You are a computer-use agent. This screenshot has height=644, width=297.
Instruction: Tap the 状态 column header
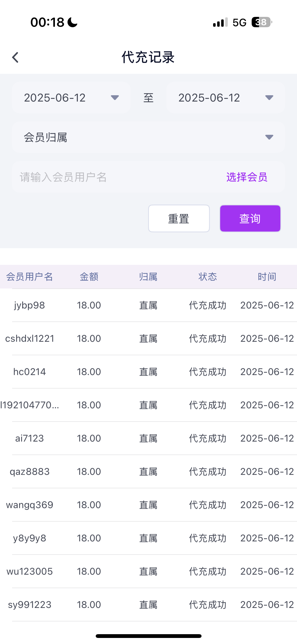[208, 277]
